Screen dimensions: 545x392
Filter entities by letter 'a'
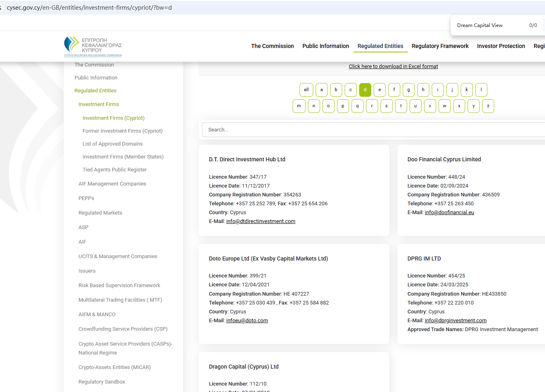tap(321, 90)
